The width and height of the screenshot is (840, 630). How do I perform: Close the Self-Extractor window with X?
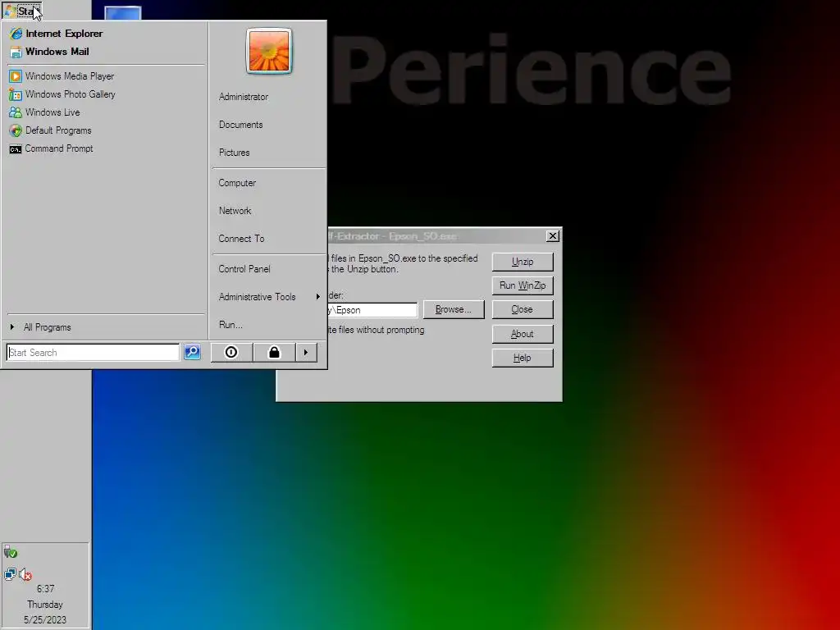pyautogui.click(x=553, y=235)
